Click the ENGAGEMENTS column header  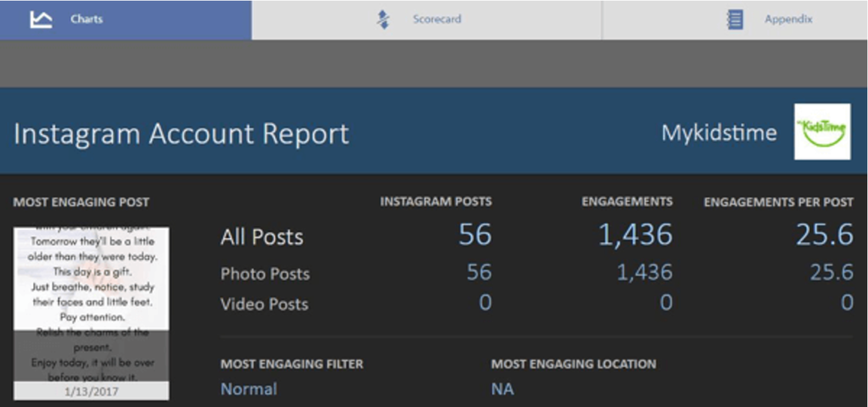click(627, 202)
